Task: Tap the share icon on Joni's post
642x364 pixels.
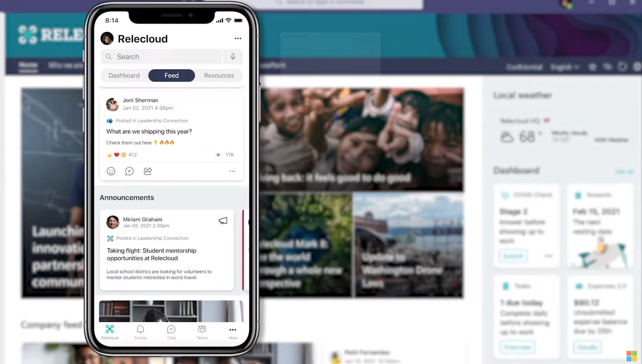Action: pos(148,171)
